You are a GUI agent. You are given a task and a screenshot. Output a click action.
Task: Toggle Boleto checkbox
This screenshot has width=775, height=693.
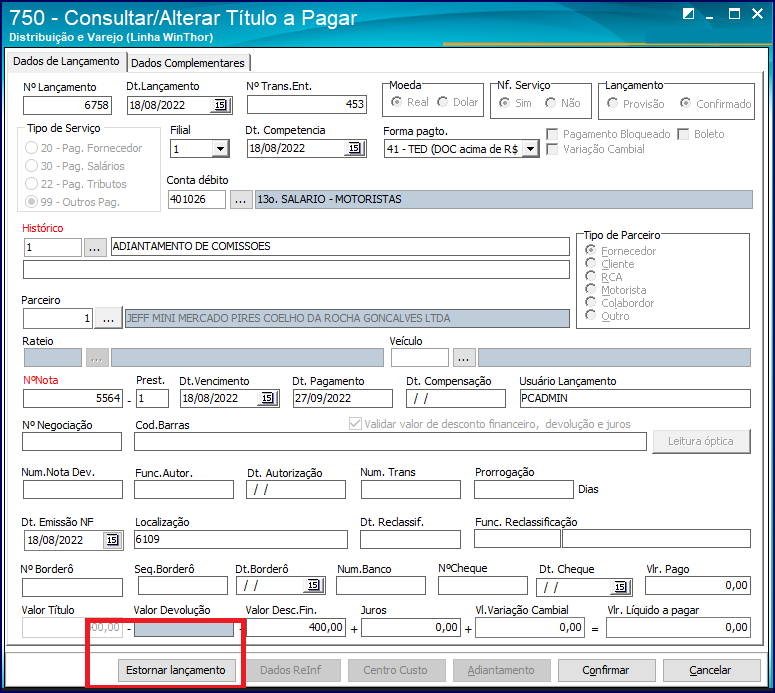[x=683, y=134]
